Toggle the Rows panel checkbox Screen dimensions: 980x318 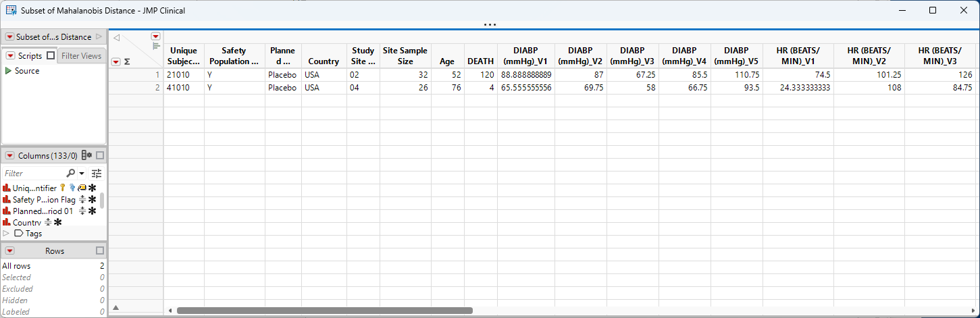100,250
